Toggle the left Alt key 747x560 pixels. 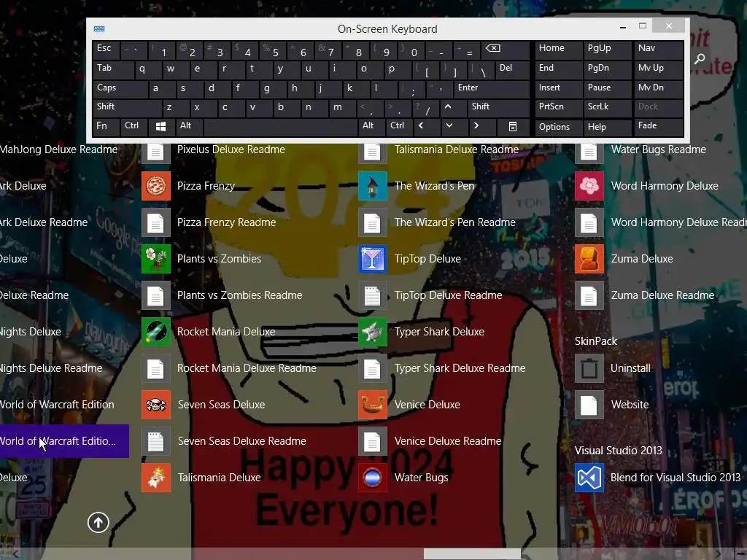(189, 126)
